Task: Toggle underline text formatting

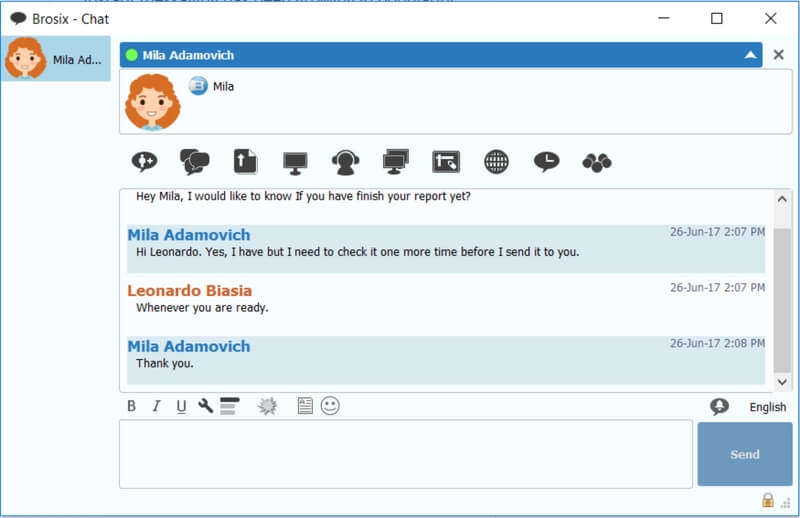Action: click(181, 407)
